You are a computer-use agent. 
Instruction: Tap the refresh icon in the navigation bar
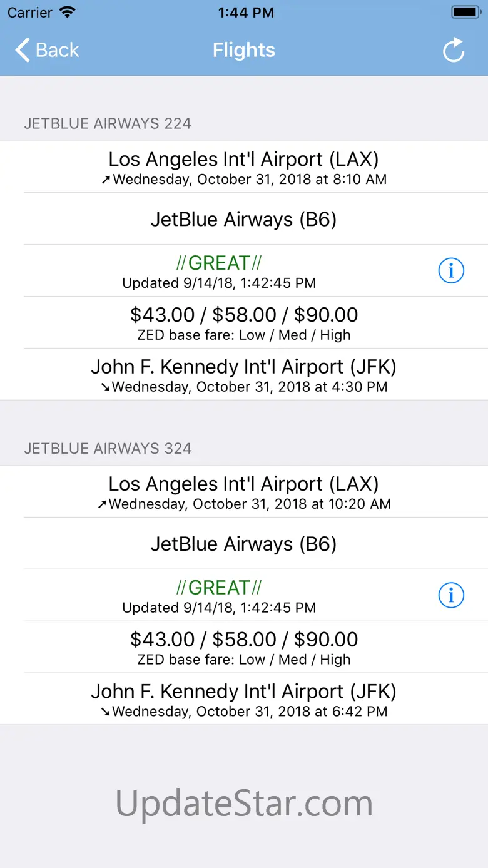click(454, 50)
